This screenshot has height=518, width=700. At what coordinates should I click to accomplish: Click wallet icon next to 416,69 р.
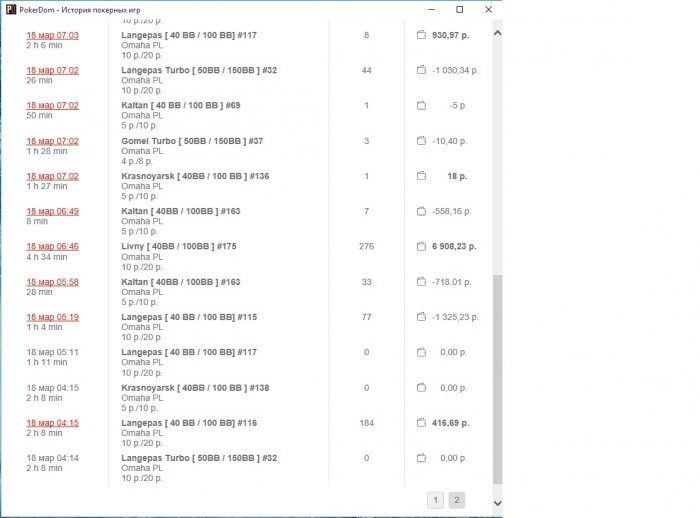421,423
